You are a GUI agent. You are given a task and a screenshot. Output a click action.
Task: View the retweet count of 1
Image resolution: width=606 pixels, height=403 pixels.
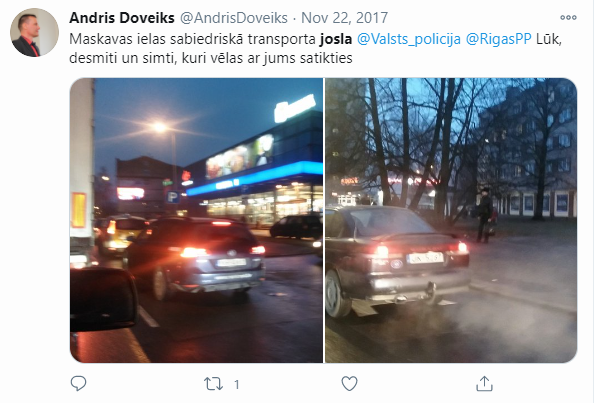237,384
